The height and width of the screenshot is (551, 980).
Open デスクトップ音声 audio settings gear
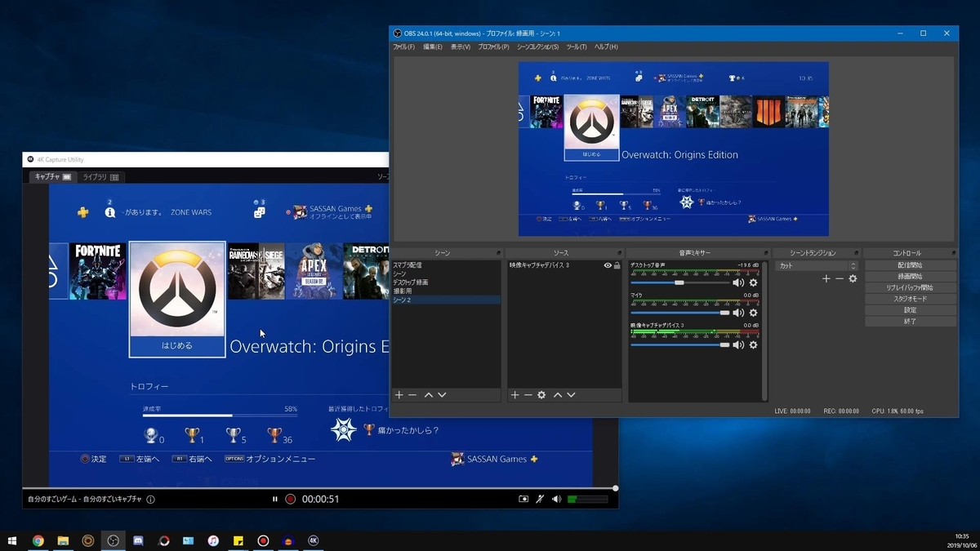tap(753, 282)
